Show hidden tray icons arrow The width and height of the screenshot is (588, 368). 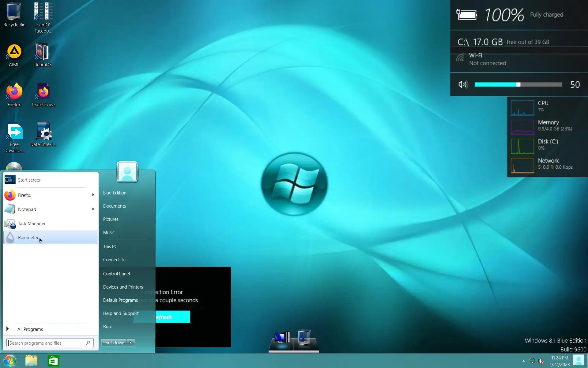coord(523,361)
